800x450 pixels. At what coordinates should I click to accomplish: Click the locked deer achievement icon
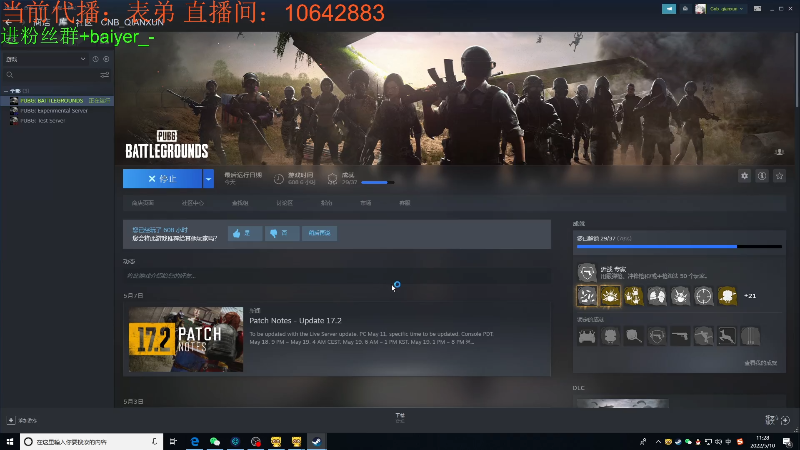[727, 336]
